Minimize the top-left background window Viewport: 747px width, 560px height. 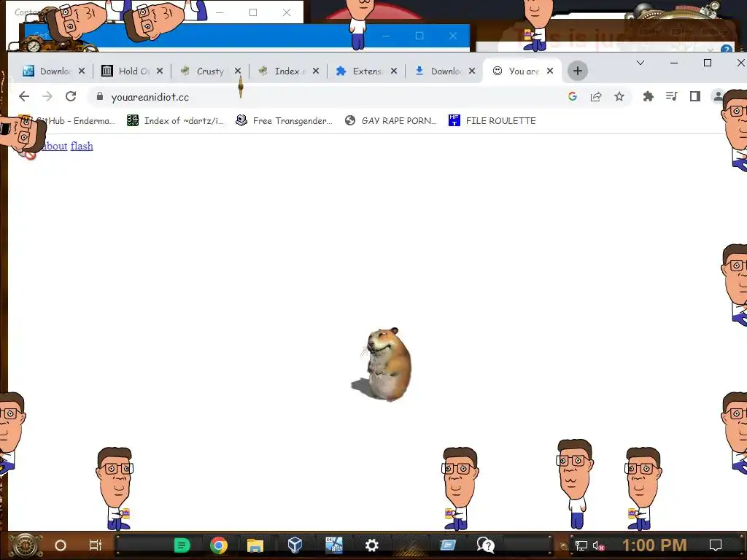(x=220, y=13)
